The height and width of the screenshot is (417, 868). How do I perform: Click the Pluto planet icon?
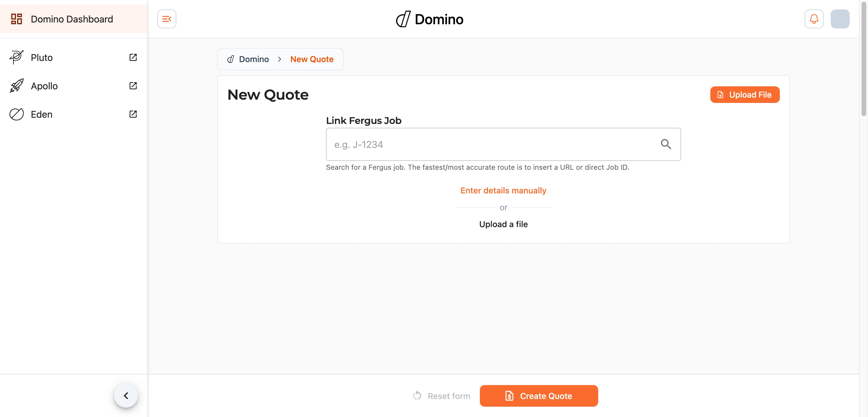(x=17, y=57)
